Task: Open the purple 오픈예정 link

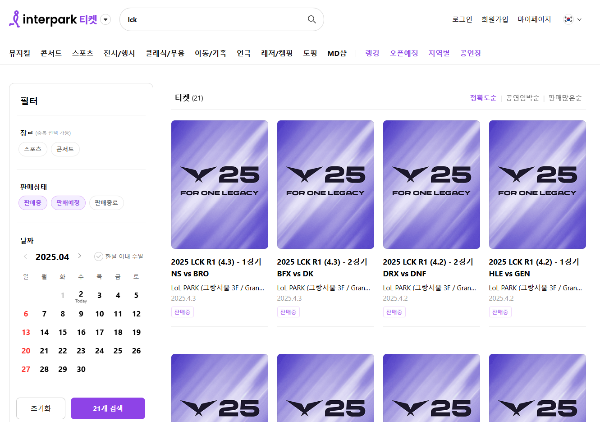Action: [404, 53]
